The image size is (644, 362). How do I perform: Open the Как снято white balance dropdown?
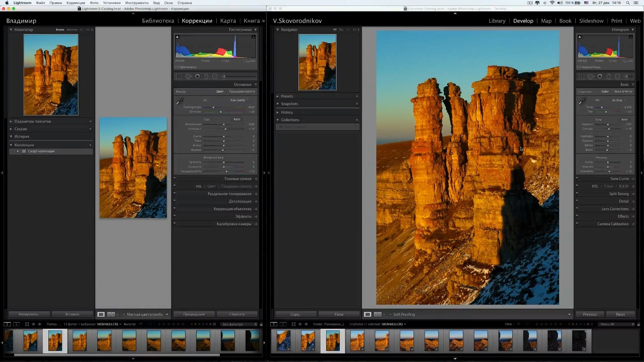point(239,100)
